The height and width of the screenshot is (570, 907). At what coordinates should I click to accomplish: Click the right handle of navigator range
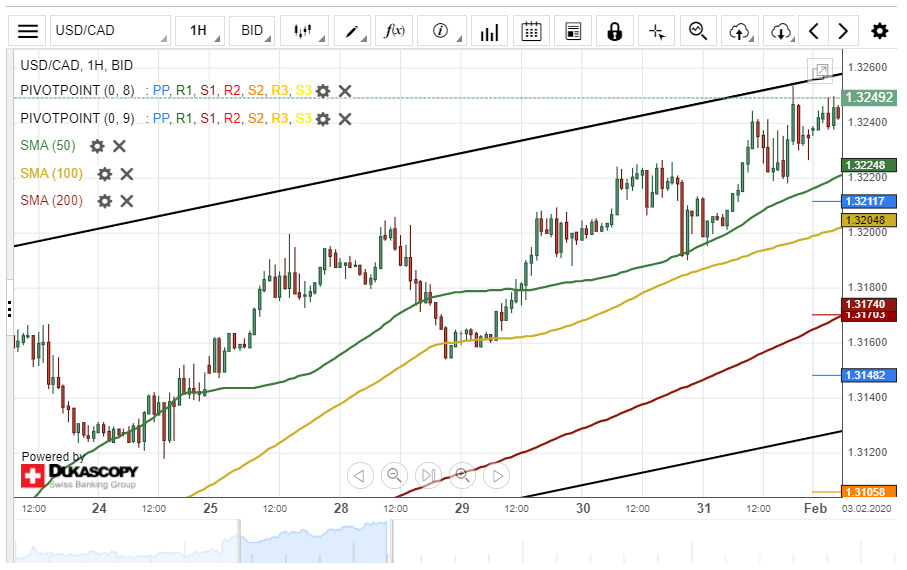(392, 542)
